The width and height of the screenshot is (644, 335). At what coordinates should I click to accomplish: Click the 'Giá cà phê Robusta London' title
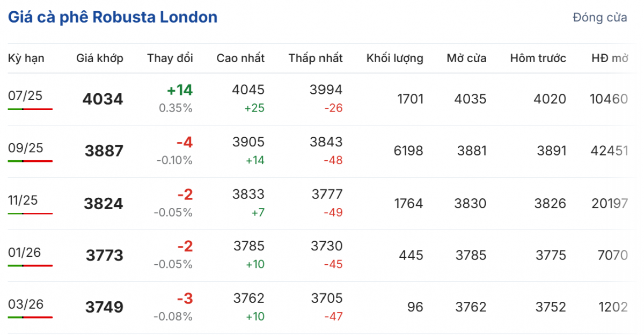coord(113,17)
